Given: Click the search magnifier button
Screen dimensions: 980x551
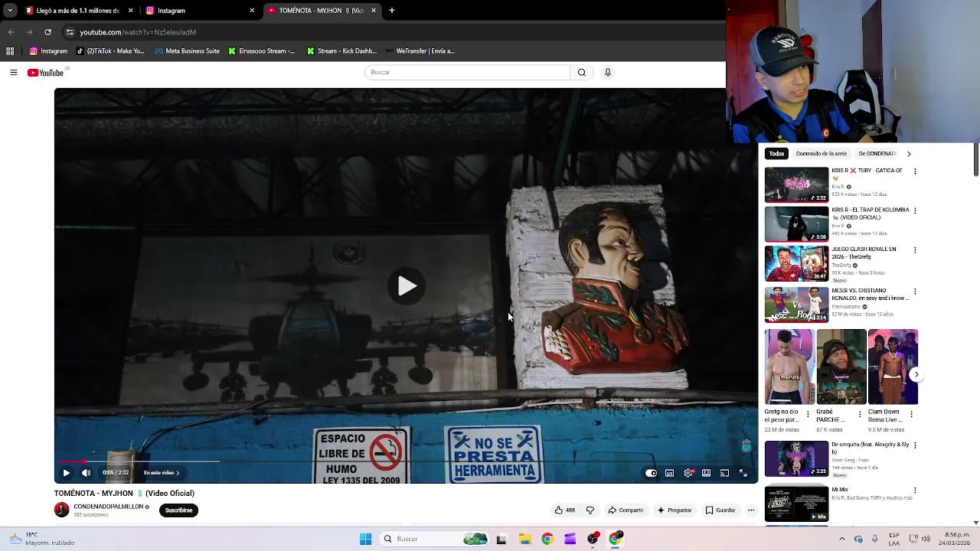Looking at the screenshot, I should (582, 72).
